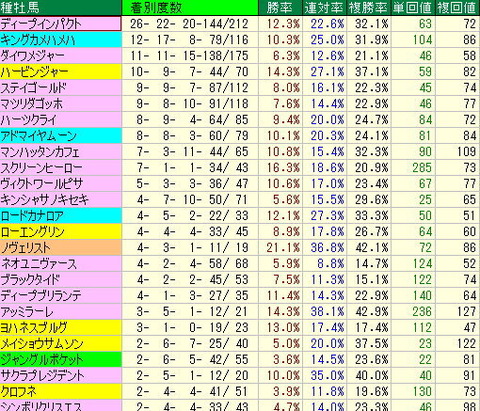The image size is (480, 411).
Task: Click the record 11- 11- 15-138/175
Action: [189, 56]
